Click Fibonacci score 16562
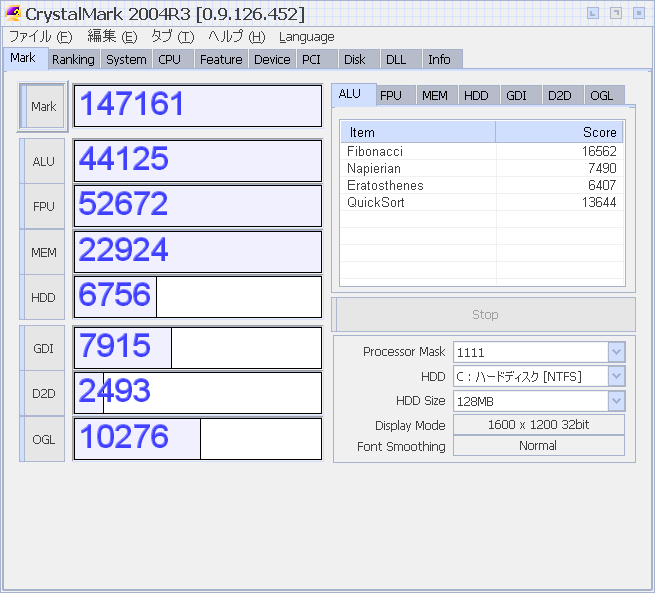Screen dimensions: 655x593 tap(599, 151)
